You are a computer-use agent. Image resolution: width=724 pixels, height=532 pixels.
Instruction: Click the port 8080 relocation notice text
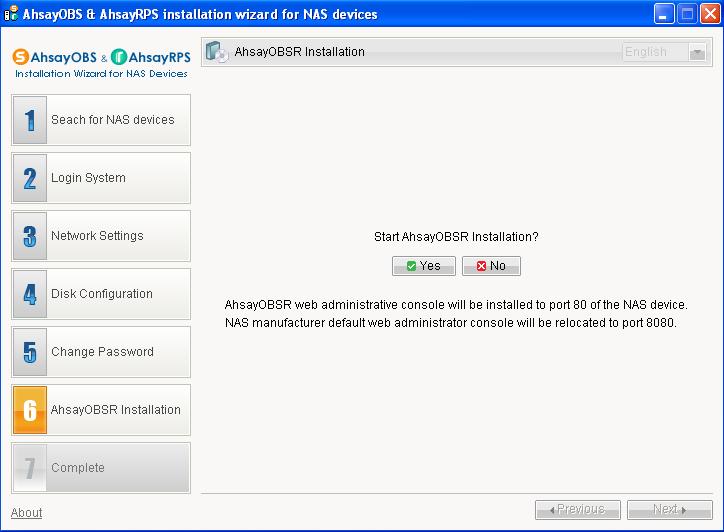[451, 322]
